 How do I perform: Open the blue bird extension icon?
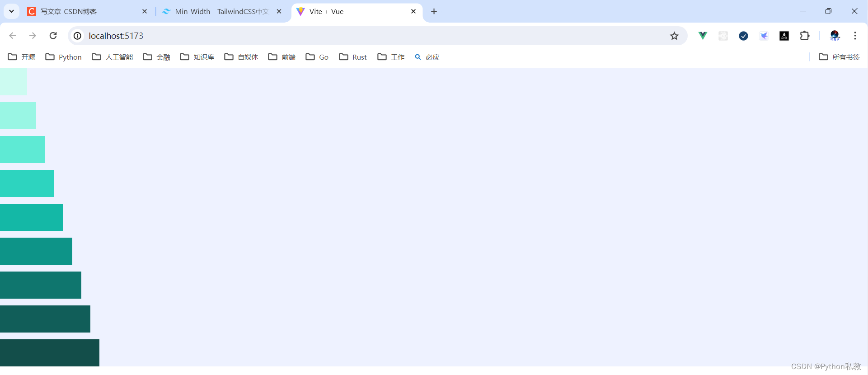(764, 36)
